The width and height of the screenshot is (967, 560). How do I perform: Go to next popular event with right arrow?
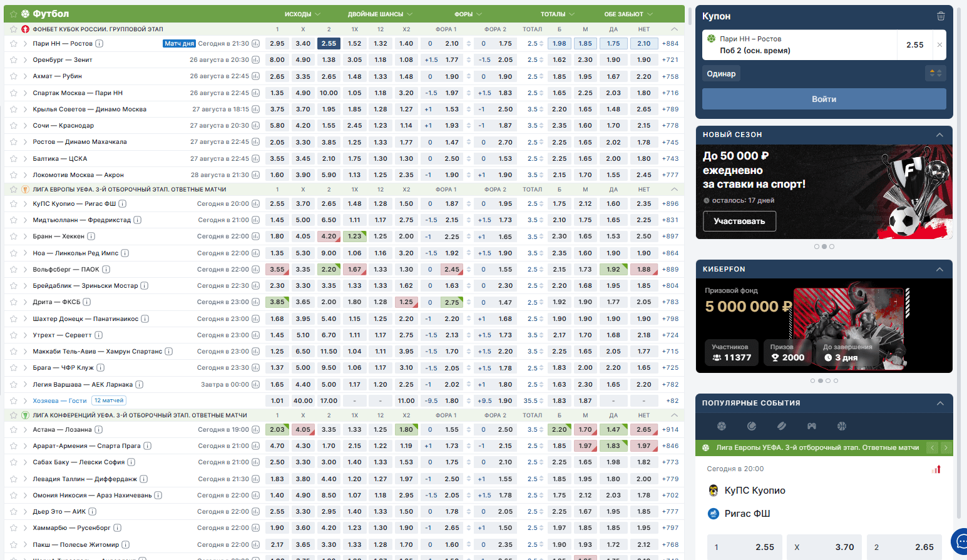coord(946,447)
